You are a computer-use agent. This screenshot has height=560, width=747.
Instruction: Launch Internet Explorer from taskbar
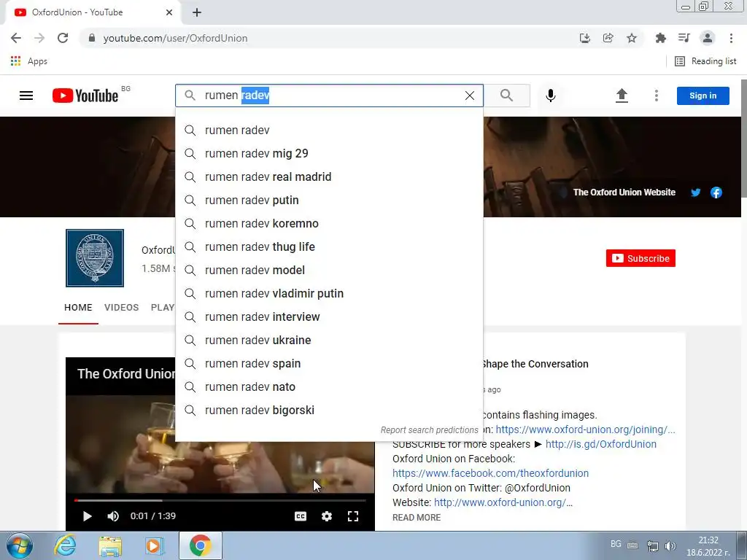coord(65,545)
